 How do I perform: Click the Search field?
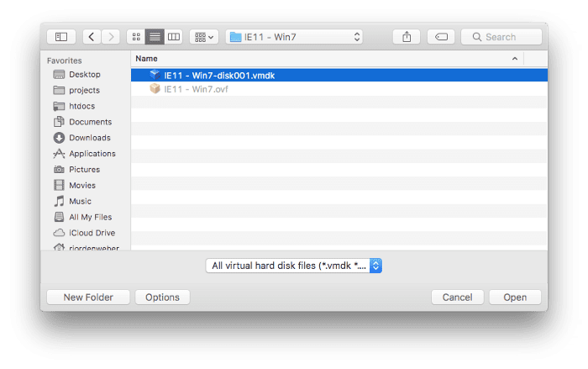(501, 37)
